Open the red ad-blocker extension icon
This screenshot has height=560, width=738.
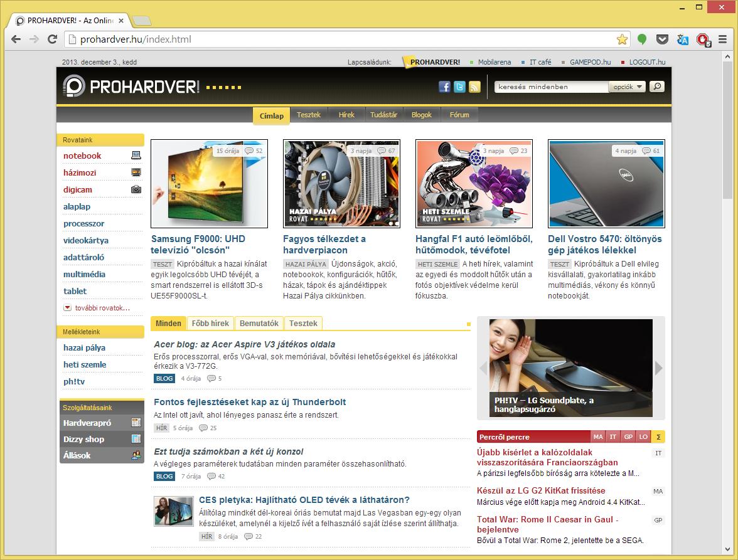(703, 40)
